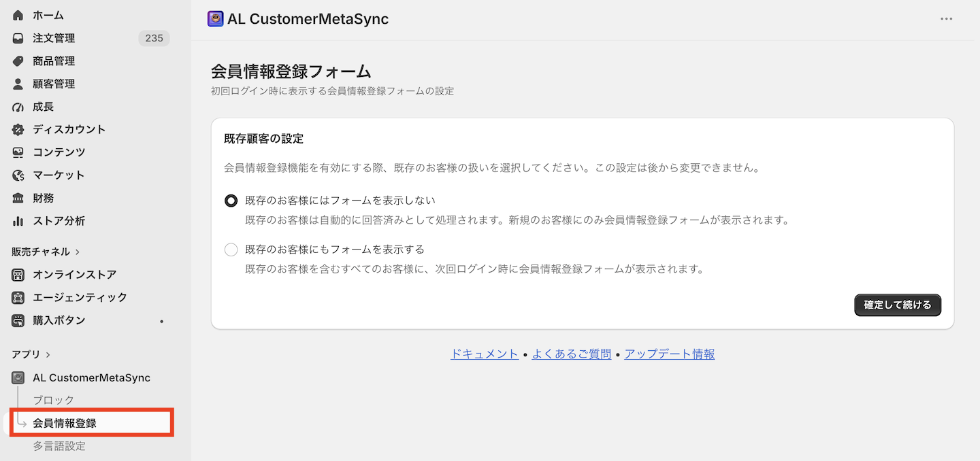This screenshot has width=980, height=461.
Task: Click the 商品管理 tag icon
Action: pos(18,61)
